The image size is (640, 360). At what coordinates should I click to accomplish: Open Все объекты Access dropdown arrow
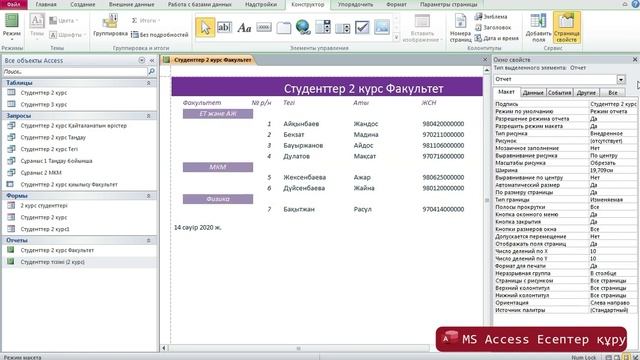click(142, 60)
